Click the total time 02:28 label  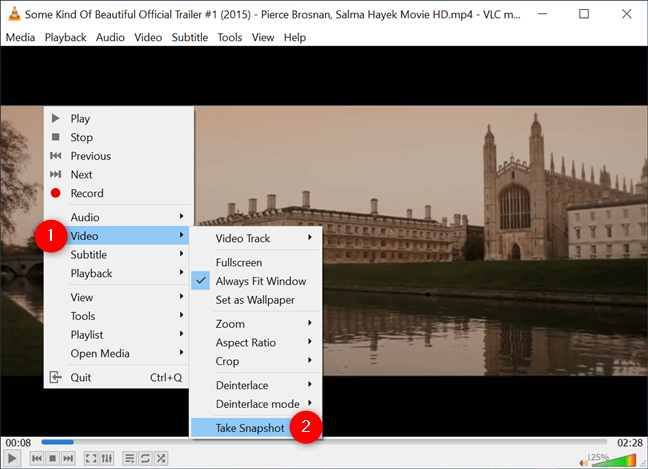629,443
